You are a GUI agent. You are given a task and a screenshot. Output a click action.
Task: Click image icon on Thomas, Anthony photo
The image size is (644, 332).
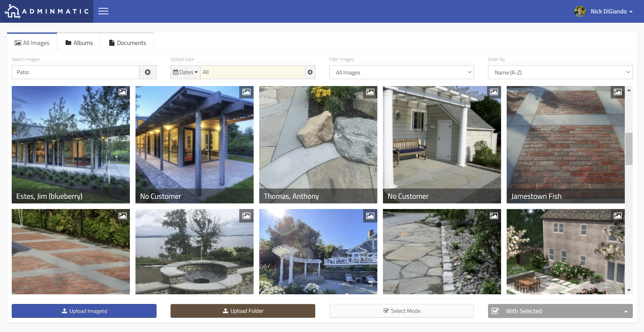coord(370,92)
